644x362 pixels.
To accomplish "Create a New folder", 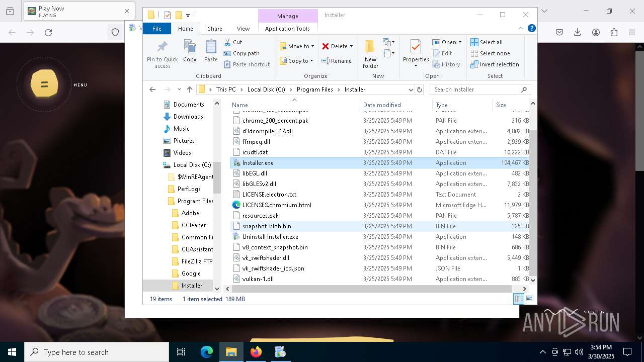I will (x=370, y=54).
